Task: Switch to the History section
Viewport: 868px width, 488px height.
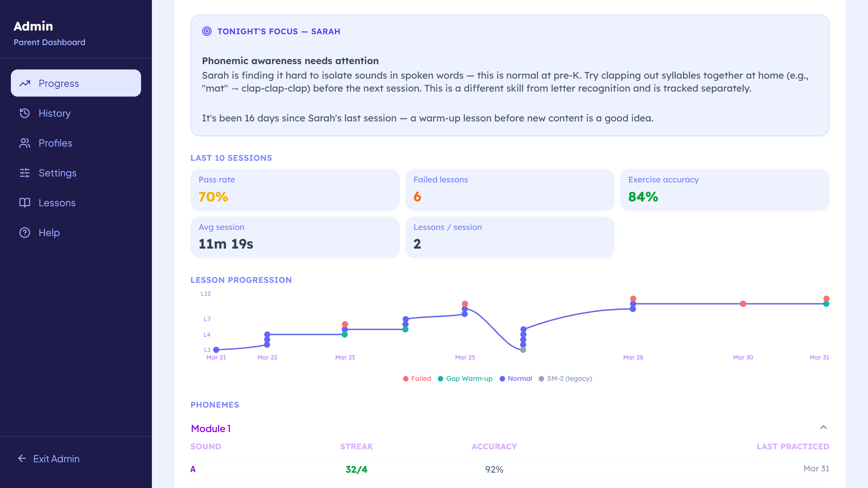Action: click(54, 113)
